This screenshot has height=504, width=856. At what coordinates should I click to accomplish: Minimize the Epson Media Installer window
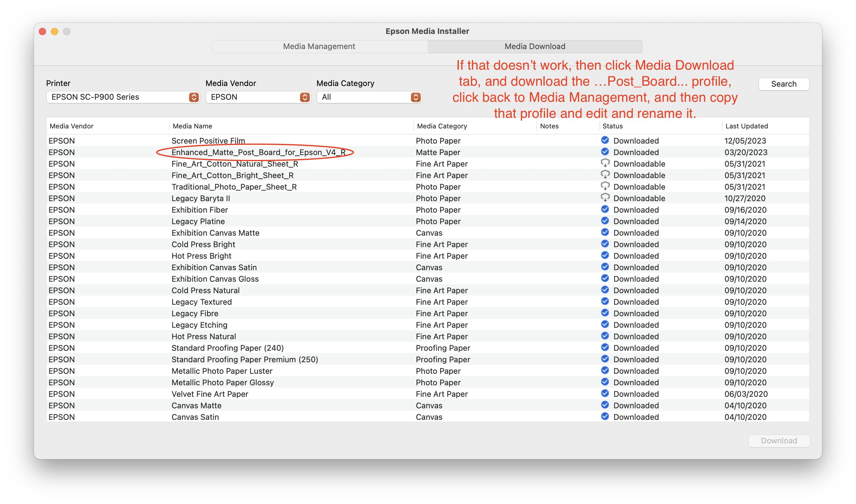[x=54, y=31]
